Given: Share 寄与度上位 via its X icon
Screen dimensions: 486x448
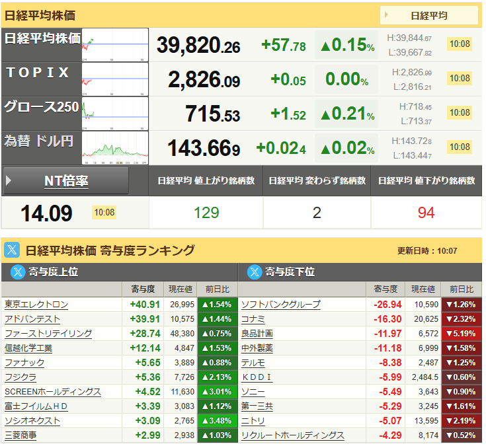Looking at the screenshot, I should click(18, 272).
